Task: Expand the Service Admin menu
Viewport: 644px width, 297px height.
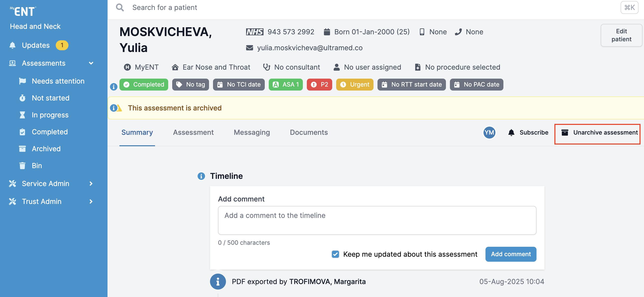Action: (x=91, y=184)
